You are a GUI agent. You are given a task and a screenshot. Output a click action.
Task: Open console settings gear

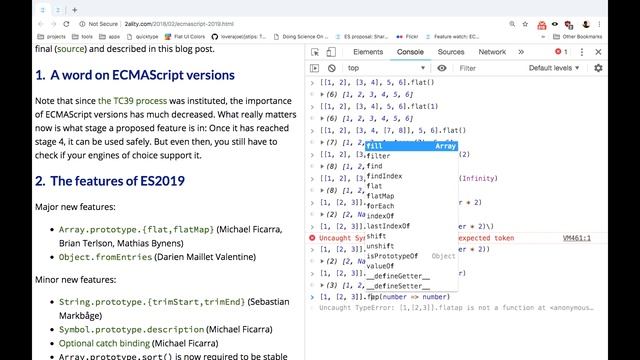coord(598,68)
